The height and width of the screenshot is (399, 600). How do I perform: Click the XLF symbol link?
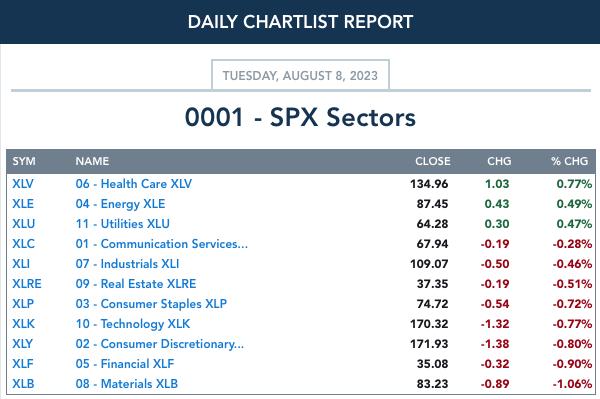(x=23, y=363)
